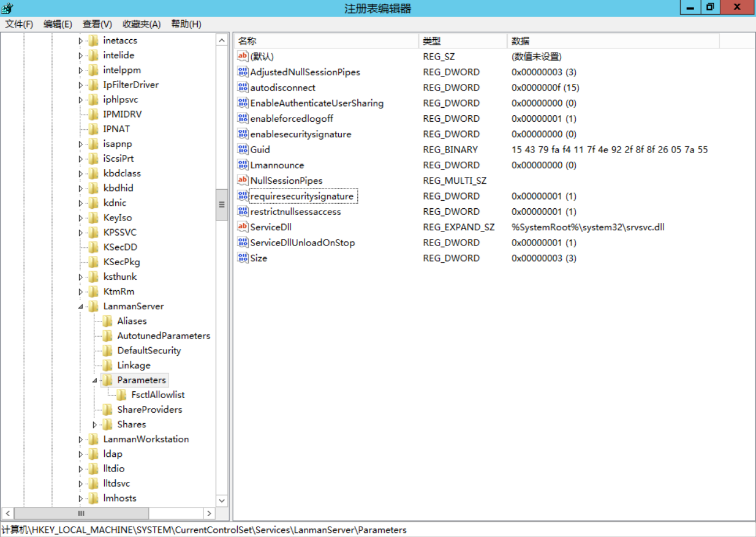Click the expandable-string icon beside ServiceDll
Image resolution: width=756 pixels, height=537 pixels.
(243, 227)
